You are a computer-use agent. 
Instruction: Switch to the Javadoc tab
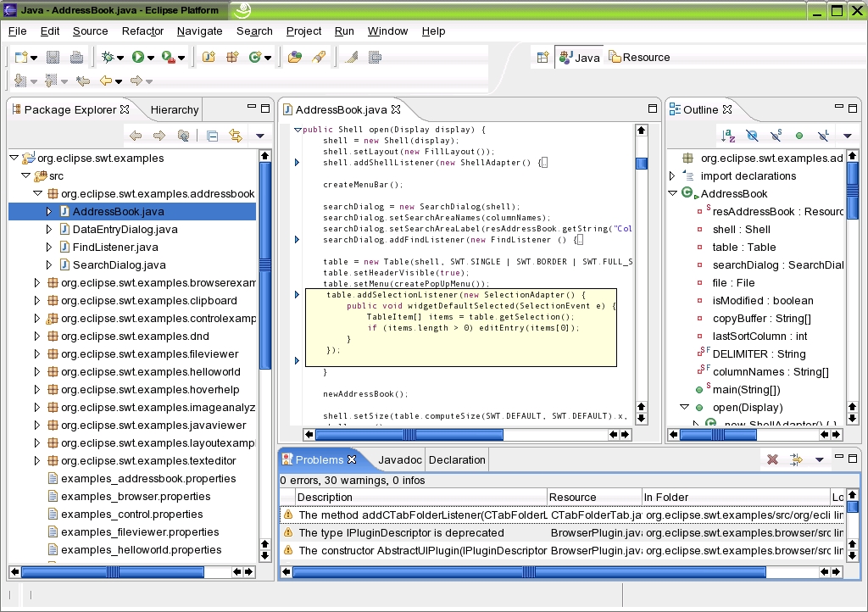(x=399, y=460)
